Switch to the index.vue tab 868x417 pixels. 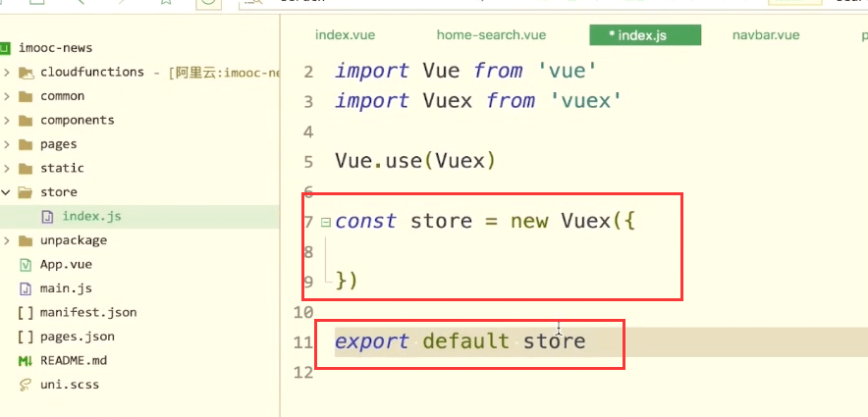click(x=345, y=35)
